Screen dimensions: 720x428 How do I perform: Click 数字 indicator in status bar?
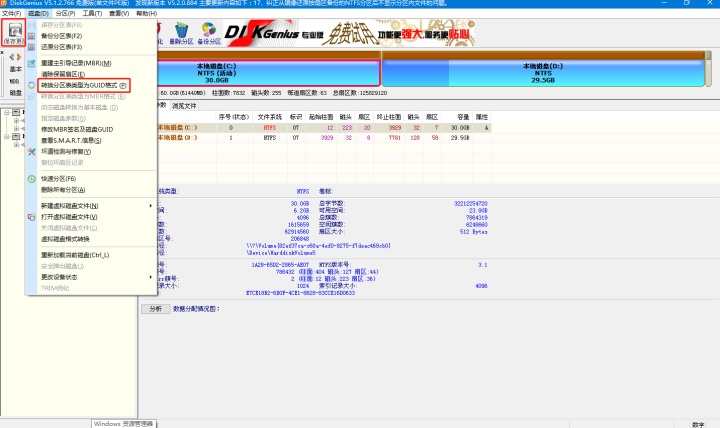[x=698, y=425]
